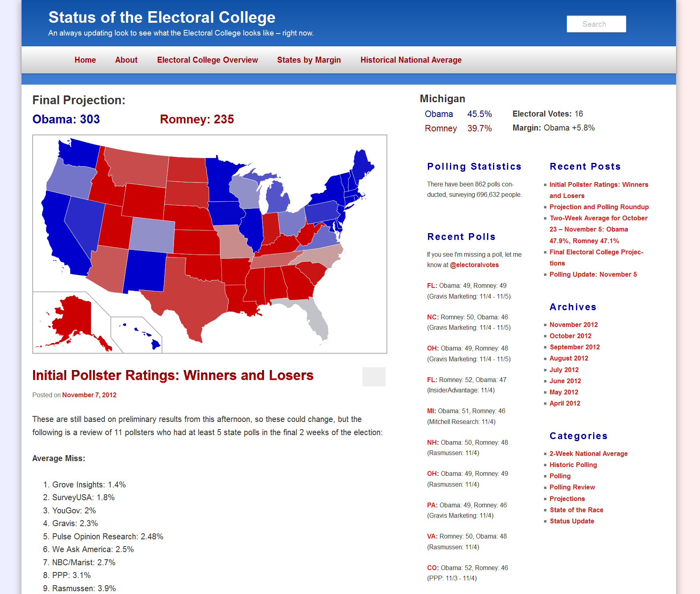This screenshot has width=700, height=594.
Task: Open Initial Pollster Ratings post title
Action: coord(173,375)
